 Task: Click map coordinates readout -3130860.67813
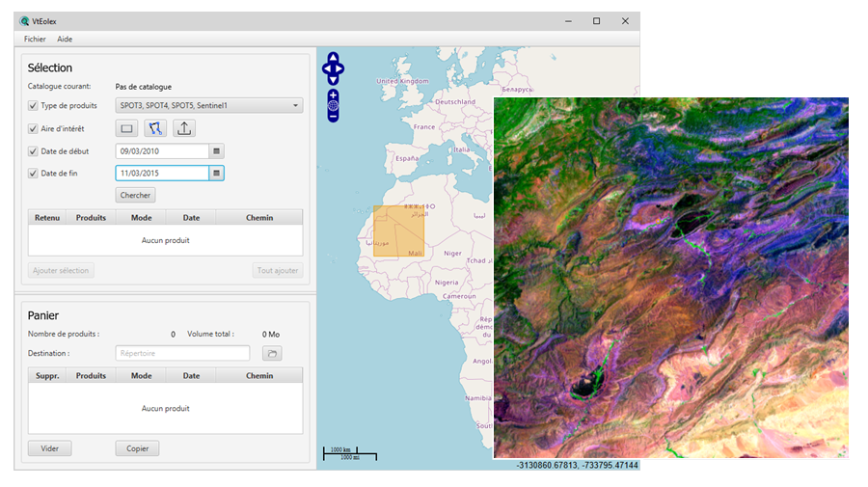click(577, 465)
